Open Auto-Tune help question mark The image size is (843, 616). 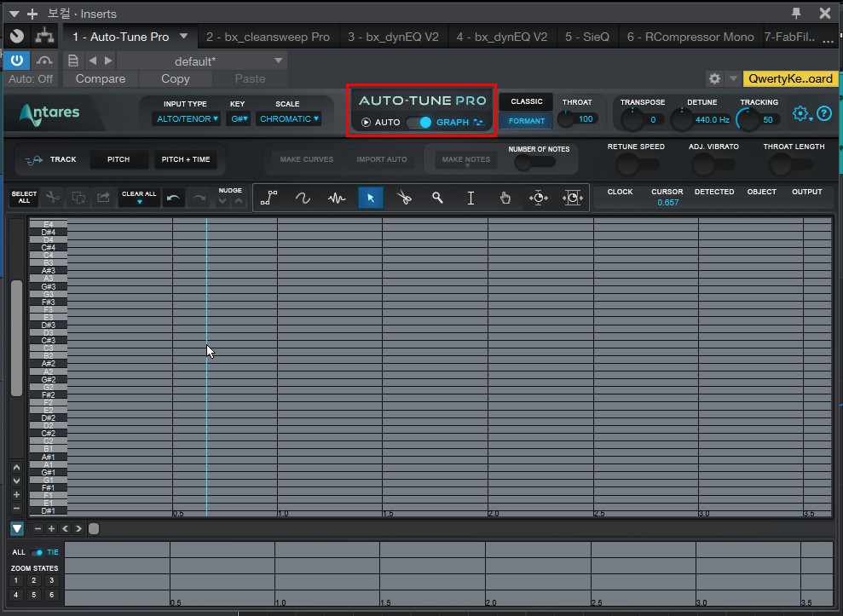pos(824,113)
